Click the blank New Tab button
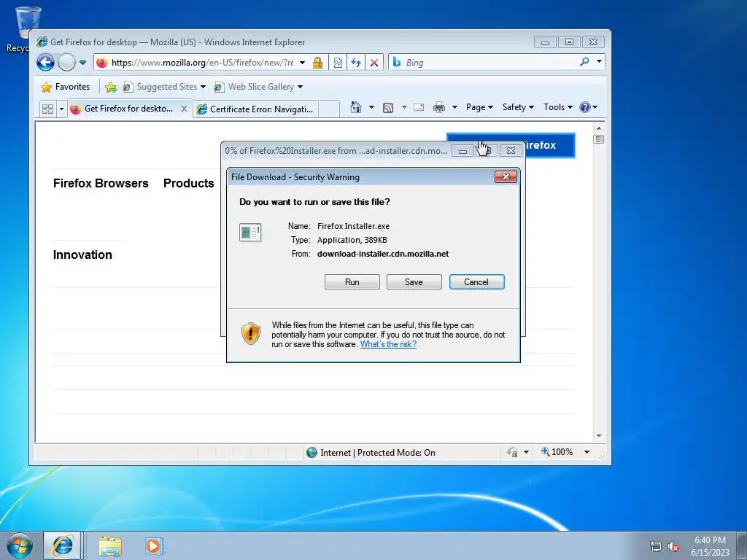This screenshot has width=747, height=560. coord(329,109)
